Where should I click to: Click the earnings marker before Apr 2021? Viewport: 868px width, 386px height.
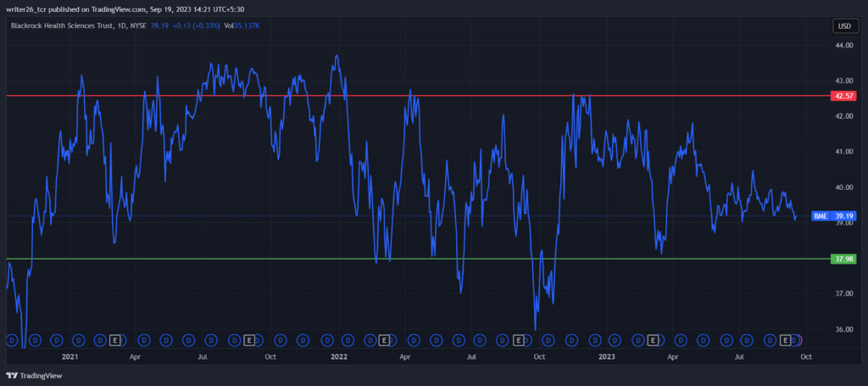[x=115, y=340]
